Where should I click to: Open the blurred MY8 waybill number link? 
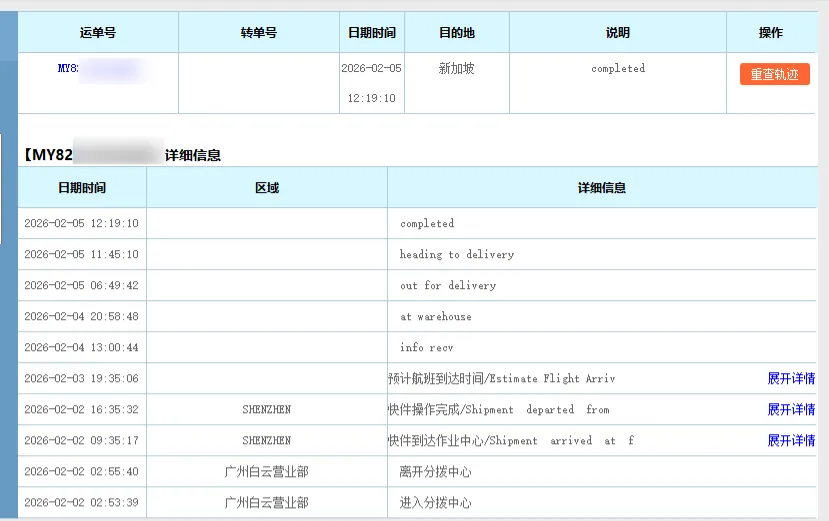pos(100,69)
